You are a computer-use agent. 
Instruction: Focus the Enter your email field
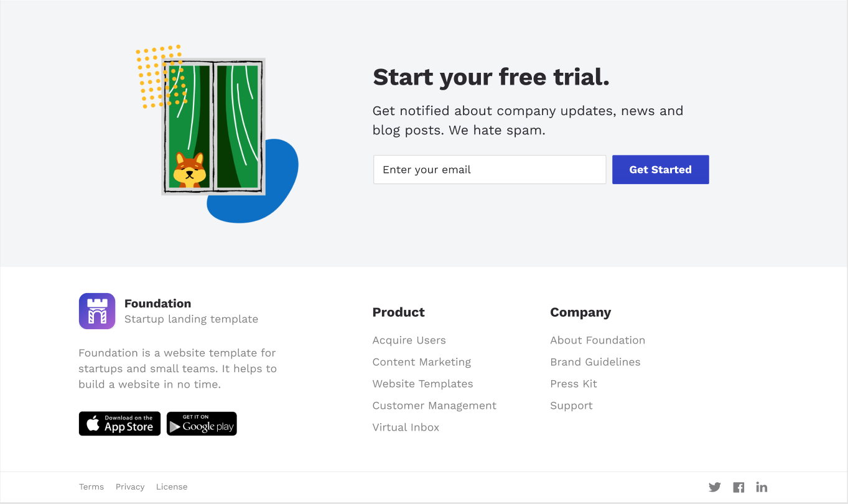pyautogui.click(x=490, y=169)
